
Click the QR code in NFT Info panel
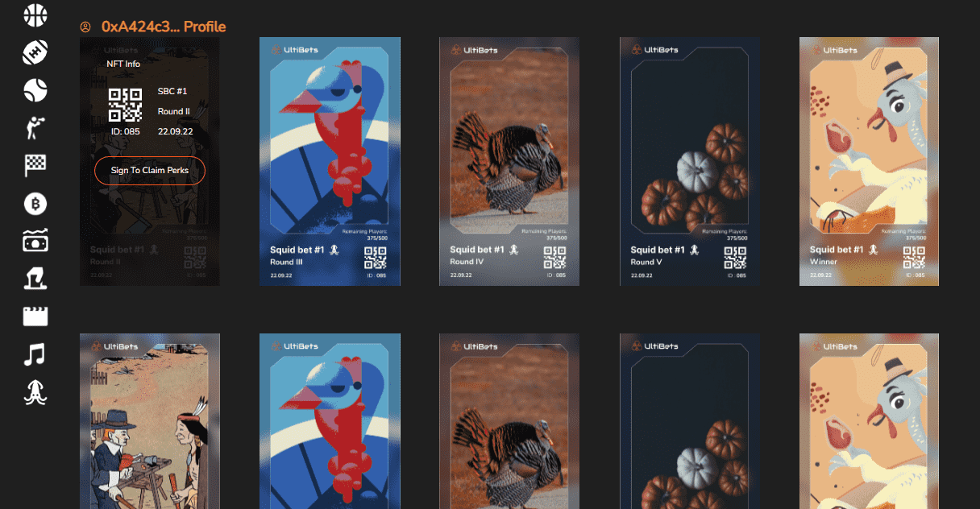click(125, 105)
